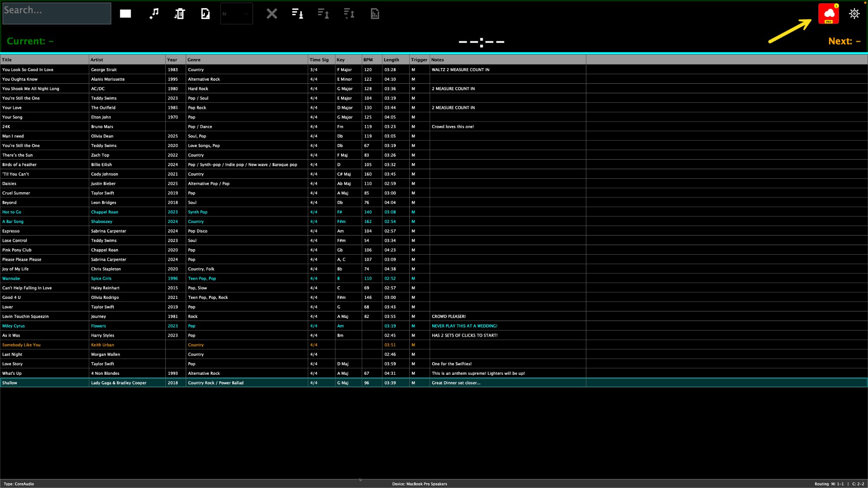Click the sort list descending icon
The width and height of the screenshot is (868, 488).
pos(297,13)
